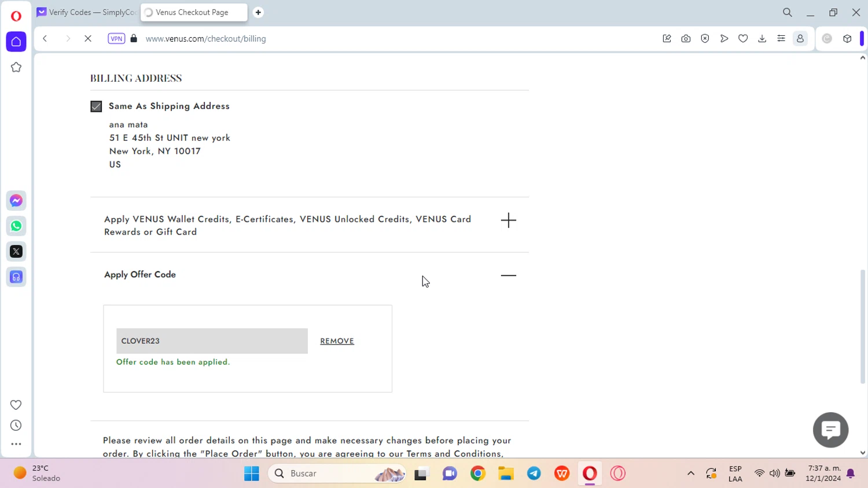
Task: Open the Windows Start menu
Action: pos(252,474)
